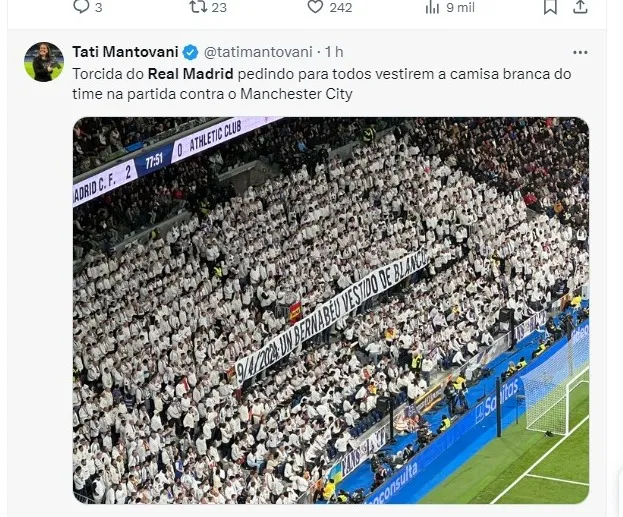Click the like count of 242
The height and width of the screenshot is (517, 623).
[341, 7]
